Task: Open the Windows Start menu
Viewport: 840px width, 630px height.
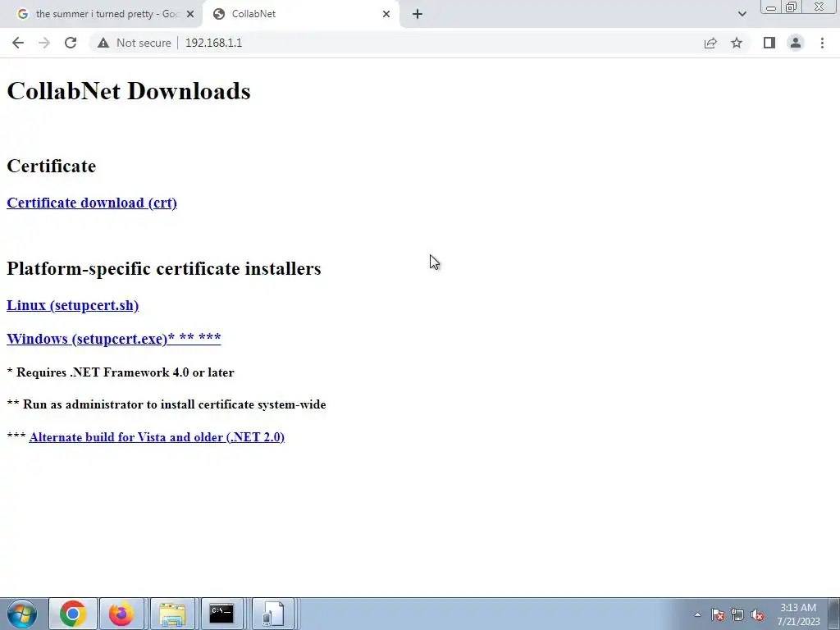Action: (22, 614)
